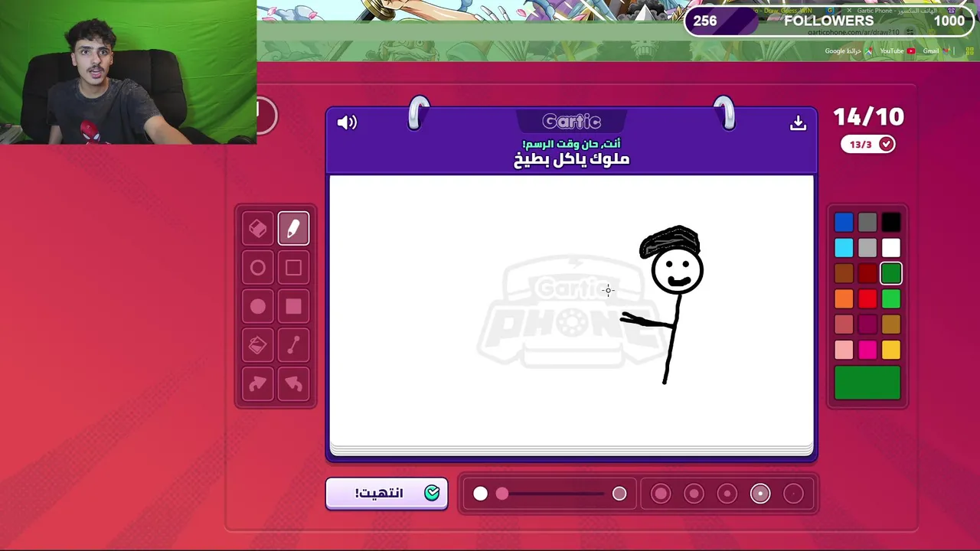Pick the golden brown color swatch
The image size is (980, 551).
tap(891, 324)
